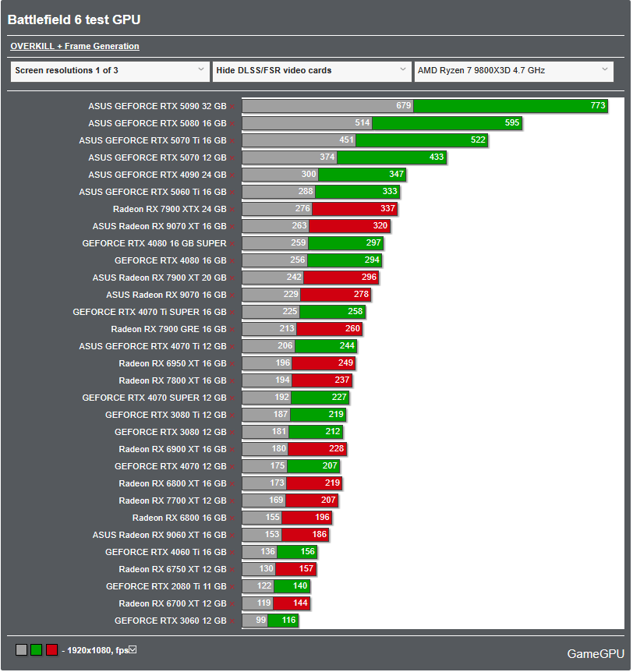
Task: Remove Radeon RX 6800 XT 16 GB via x icon
Action: 232,484
